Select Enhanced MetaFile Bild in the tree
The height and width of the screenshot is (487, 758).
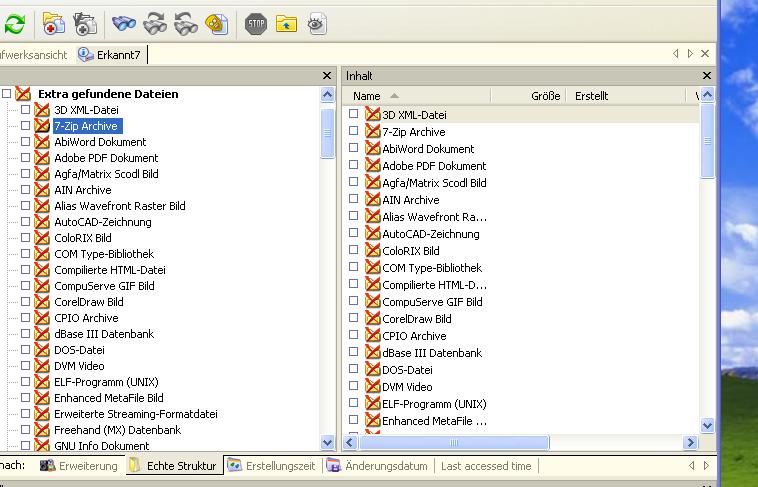pos(109,398)
